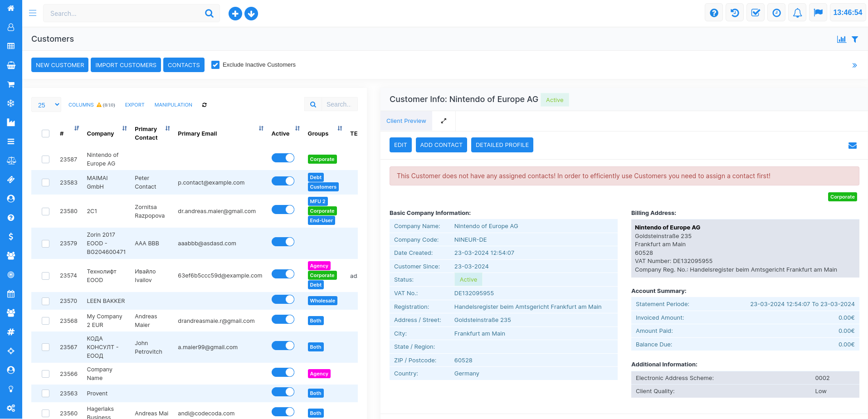The image size is (868, 419).
Task: Switch to the Client Preview tab
Action: click(x=406, y=121)
